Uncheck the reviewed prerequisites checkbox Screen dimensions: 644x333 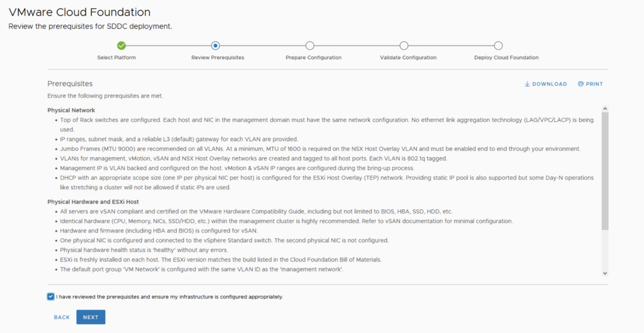[50, 297]
